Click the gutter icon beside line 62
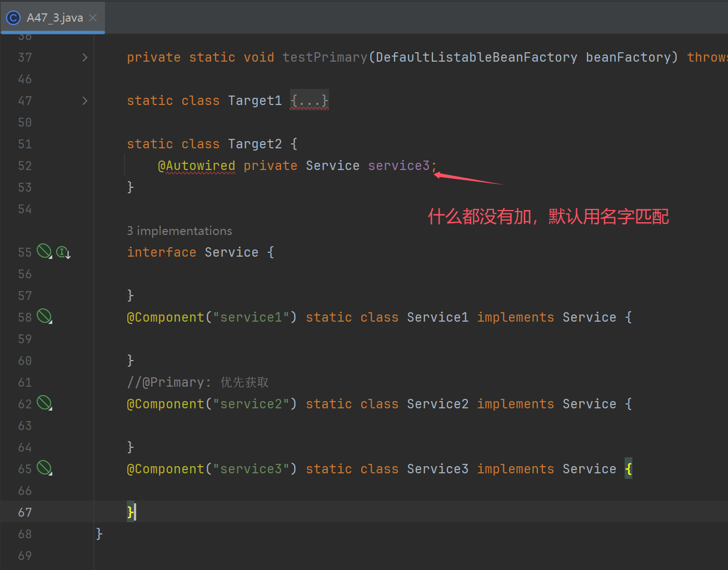 click(x=44, y=403)
